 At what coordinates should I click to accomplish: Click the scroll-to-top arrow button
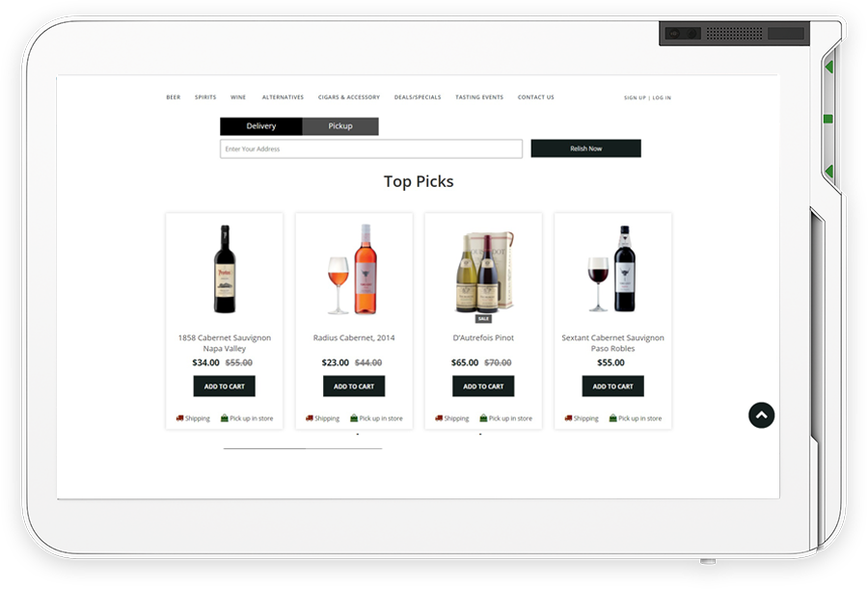(761, 415)
